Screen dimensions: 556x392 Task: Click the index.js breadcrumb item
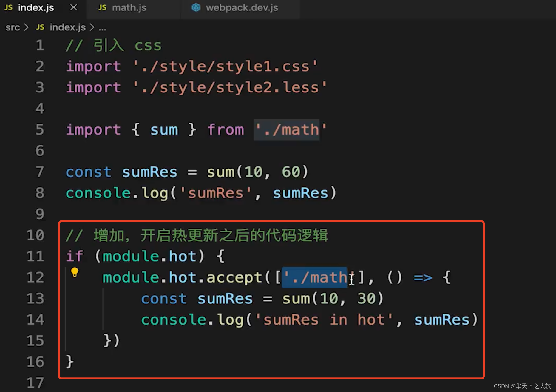[x=67, y=27]
